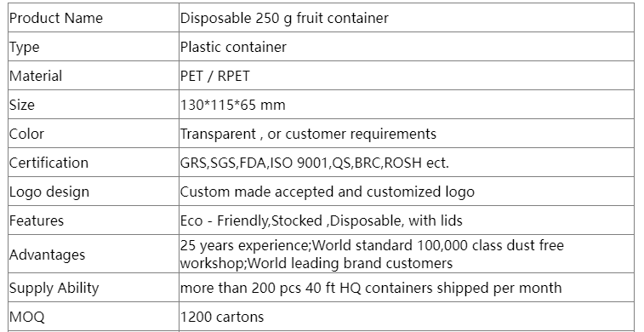Viewport: 644px width, 332px height.
Task: Click the Logo design label
Action: (48, 192)
